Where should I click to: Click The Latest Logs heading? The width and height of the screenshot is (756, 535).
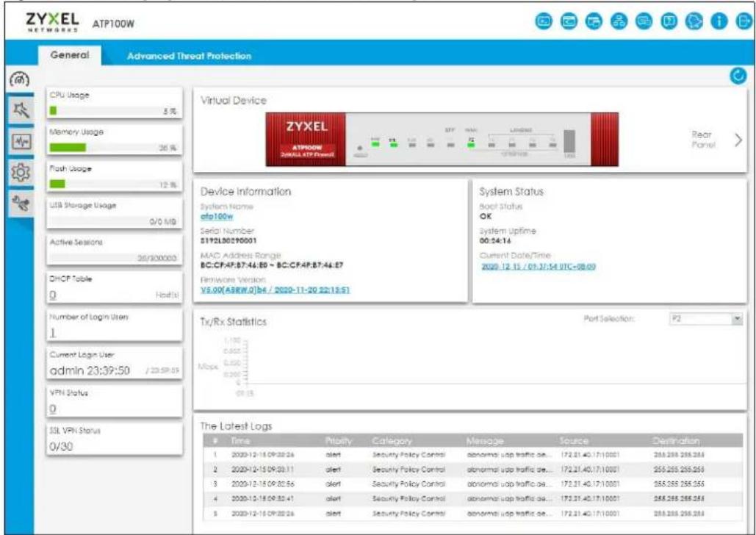pyautogui.click(x=236, y=426)
